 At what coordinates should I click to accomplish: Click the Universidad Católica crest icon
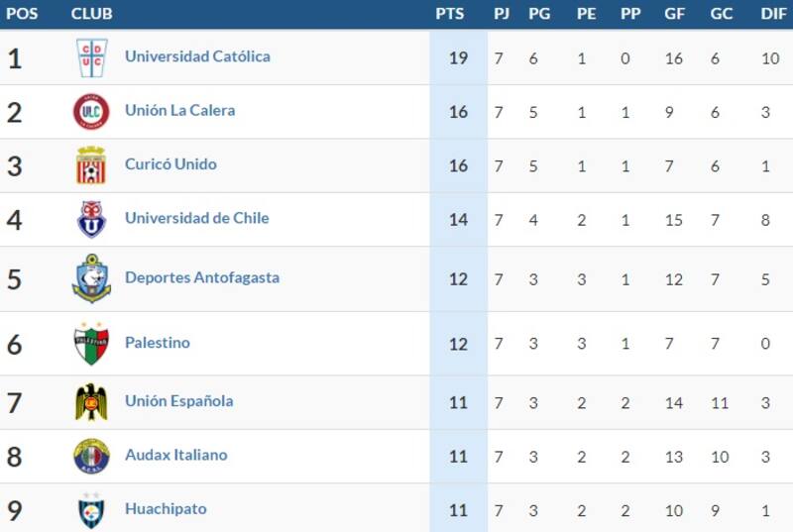pyautogui.click(x=91, y=57)
